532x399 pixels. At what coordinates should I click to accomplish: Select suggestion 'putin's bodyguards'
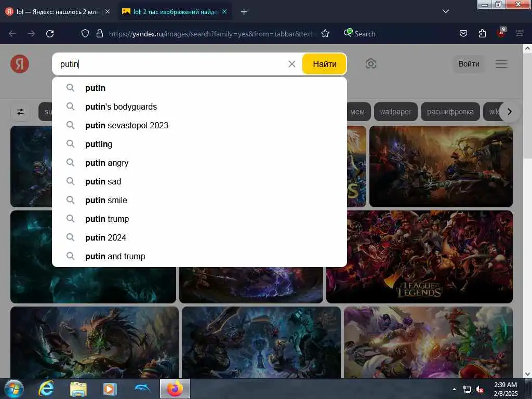tap(199, 107)
